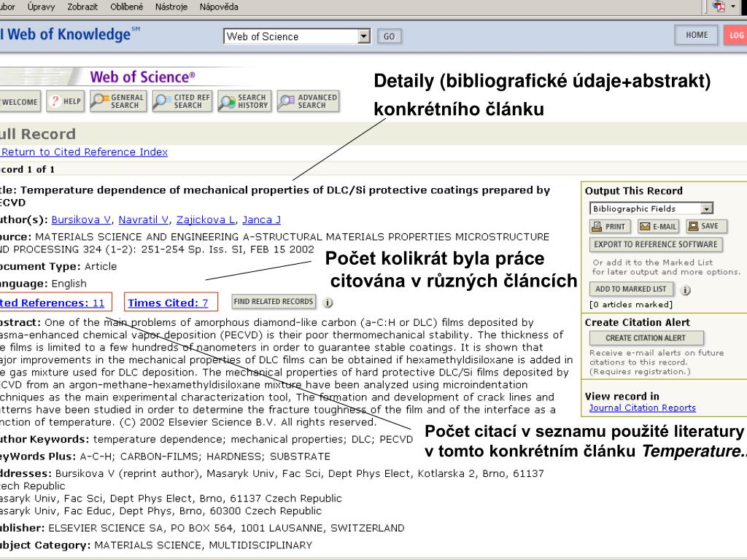Click the E-MAIL button
747x560 pixels.
(x=659, y=227)
